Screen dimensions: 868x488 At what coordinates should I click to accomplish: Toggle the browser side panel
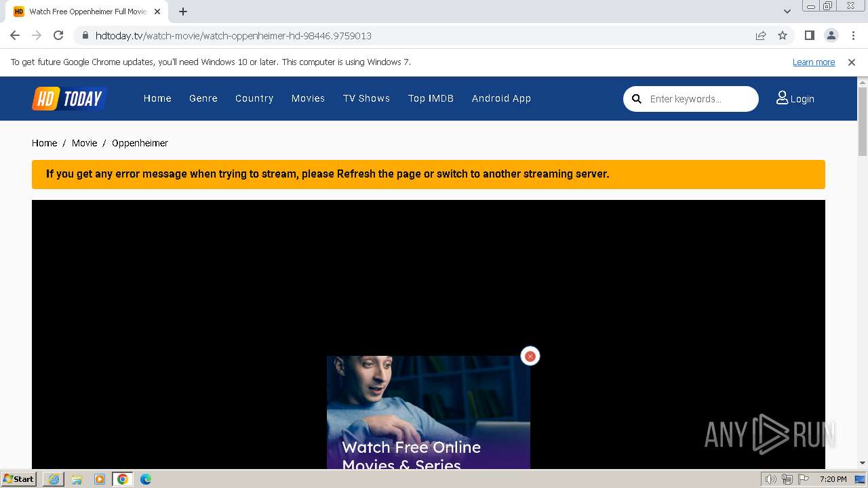point(809,35)
